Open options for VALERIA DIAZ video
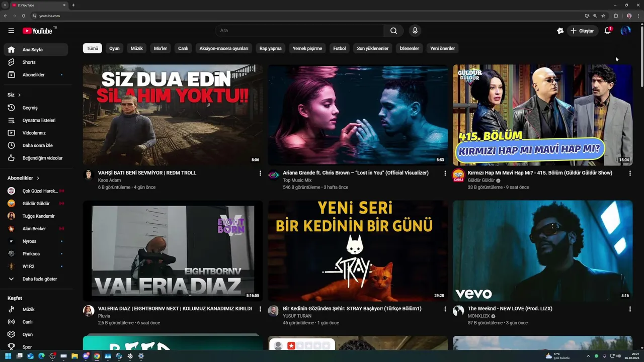 click(260, 309)
